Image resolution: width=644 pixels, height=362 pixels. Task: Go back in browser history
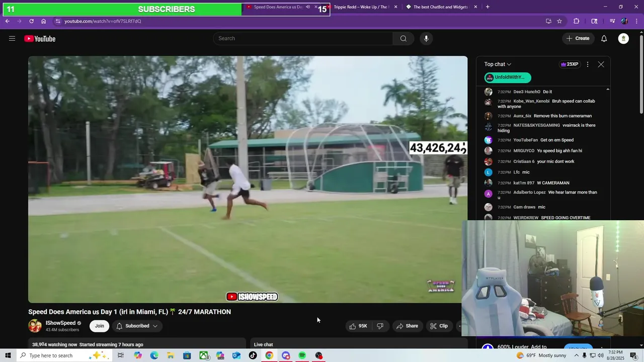7,21
